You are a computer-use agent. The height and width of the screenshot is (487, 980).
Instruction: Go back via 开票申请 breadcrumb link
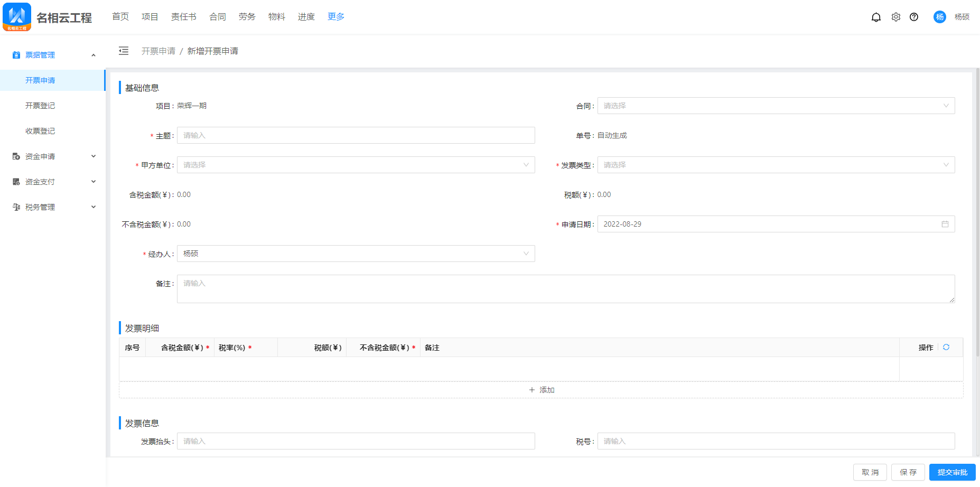click(x=158, y=51)
